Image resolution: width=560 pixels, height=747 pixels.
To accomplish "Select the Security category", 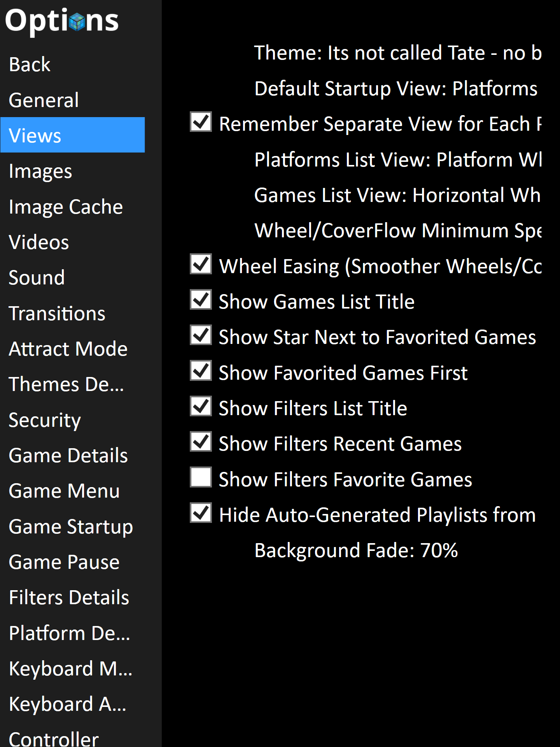I will coord(45,420).
